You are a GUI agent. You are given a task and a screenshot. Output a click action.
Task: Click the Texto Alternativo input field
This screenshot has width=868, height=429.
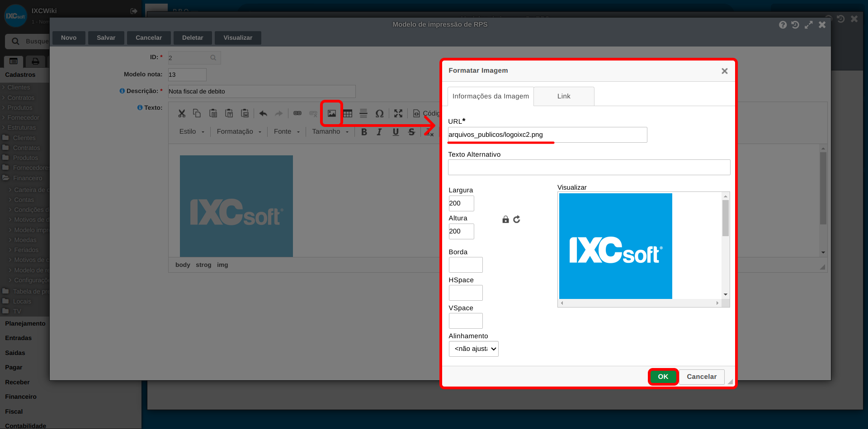click(x=589, y=167)
